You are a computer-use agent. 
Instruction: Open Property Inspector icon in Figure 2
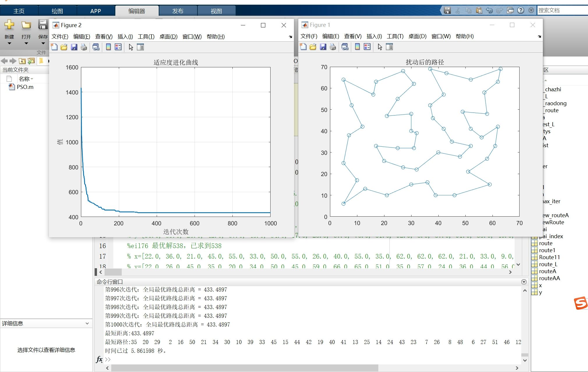pos(140,47)
